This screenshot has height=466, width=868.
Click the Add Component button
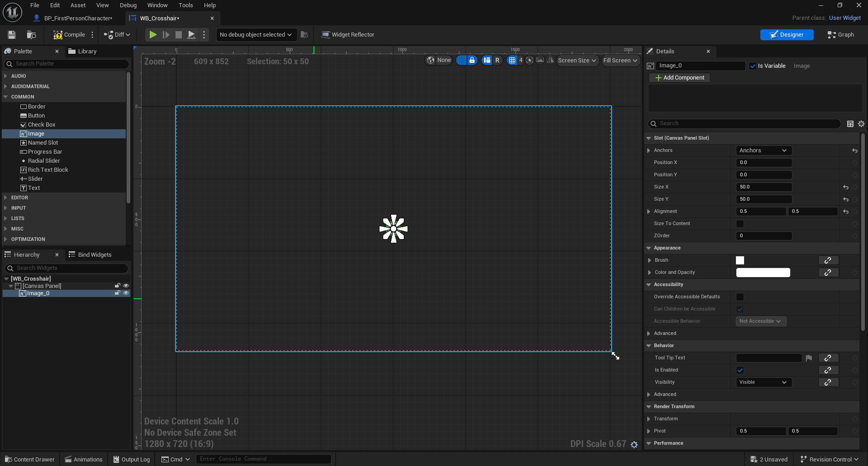(x=679, y=78)
